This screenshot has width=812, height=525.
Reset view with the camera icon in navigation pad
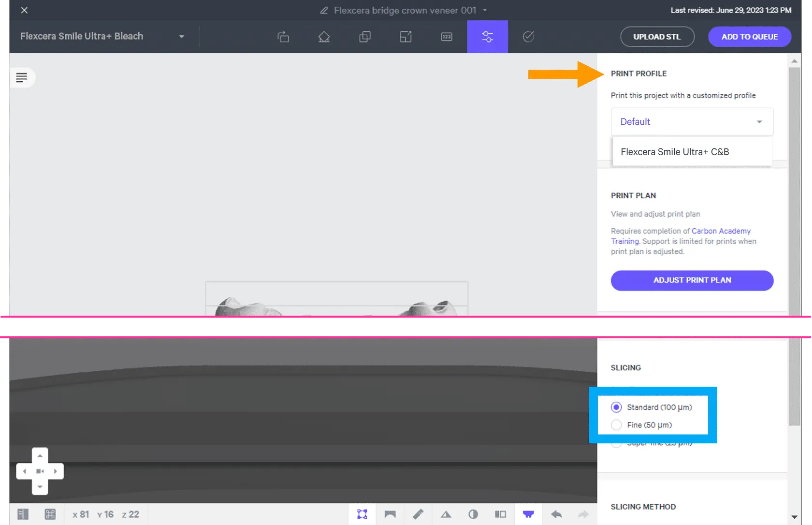(40, 471)
